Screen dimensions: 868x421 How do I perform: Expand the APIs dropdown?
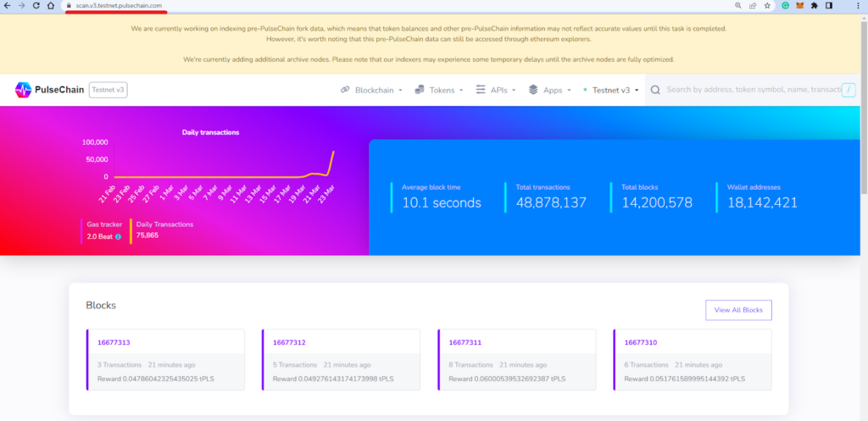pyautogui.click(x=496, y=90)
